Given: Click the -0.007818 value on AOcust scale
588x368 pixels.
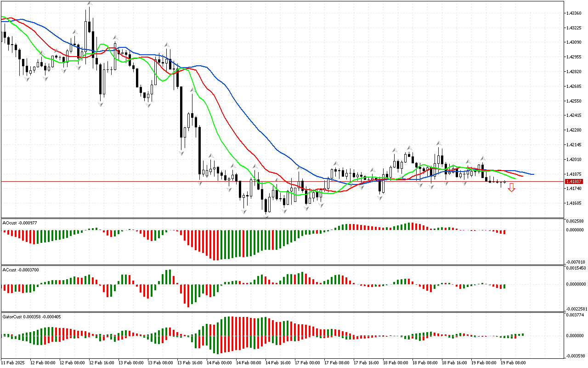Looking at the screenshot, I should (x=575, y=261).
